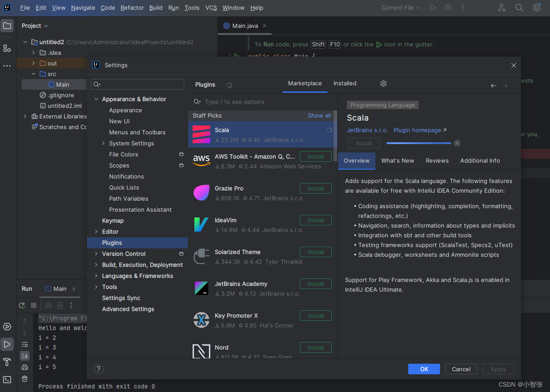Expand Build, Execution, Deployment settings

[96, 265]
